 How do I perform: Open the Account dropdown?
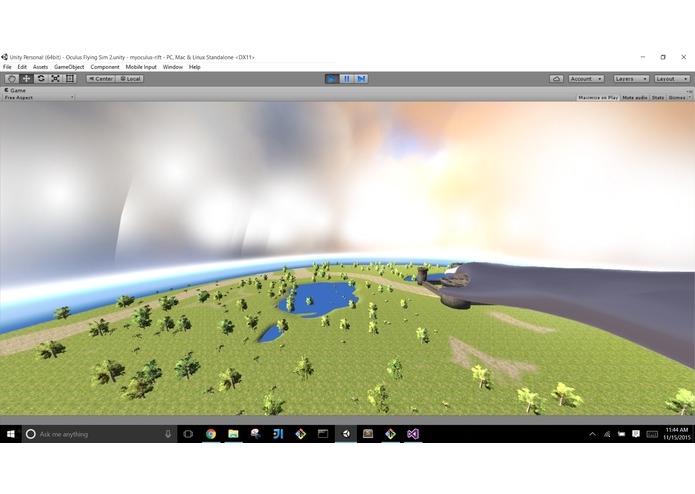(586, 78)
